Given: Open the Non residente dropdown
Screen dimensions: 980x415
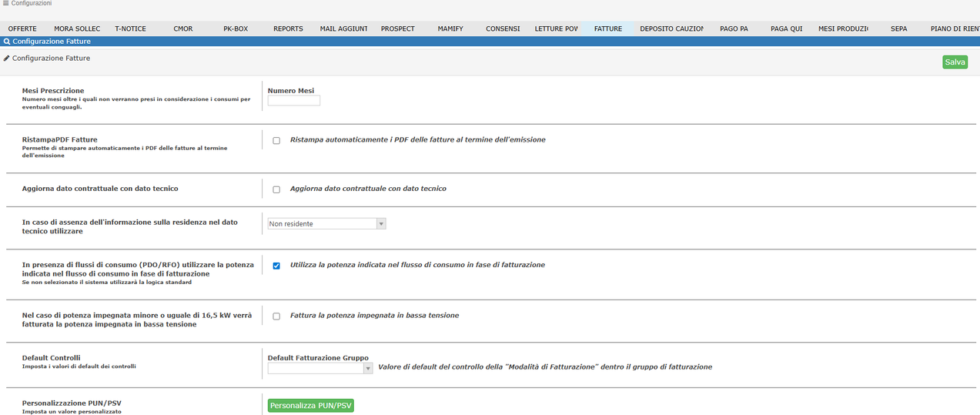Looking at the screenshot, I should (326, 223).
